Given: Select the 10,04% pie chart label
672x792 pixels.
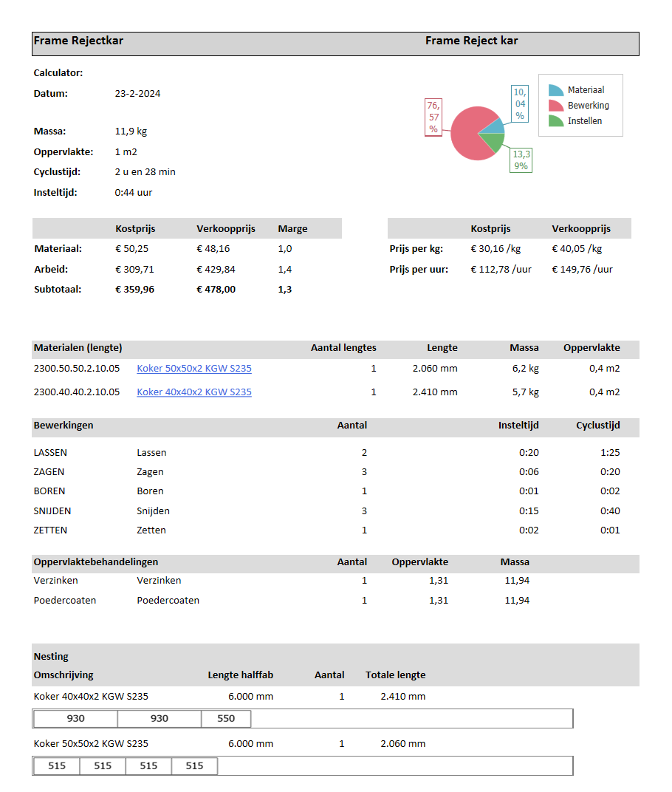Looking at the screenshot, I should 520,103.
